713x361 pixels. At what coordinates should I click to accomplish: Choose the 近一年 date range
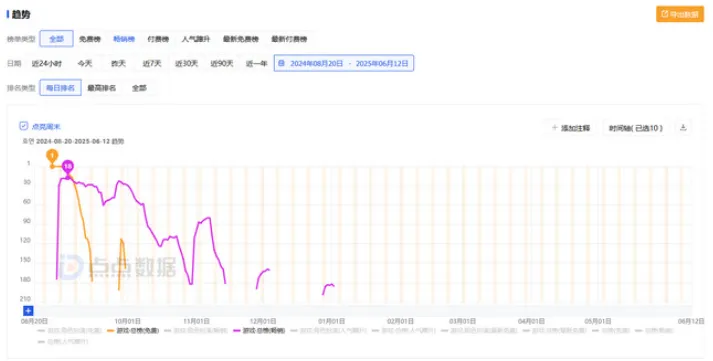256,64
